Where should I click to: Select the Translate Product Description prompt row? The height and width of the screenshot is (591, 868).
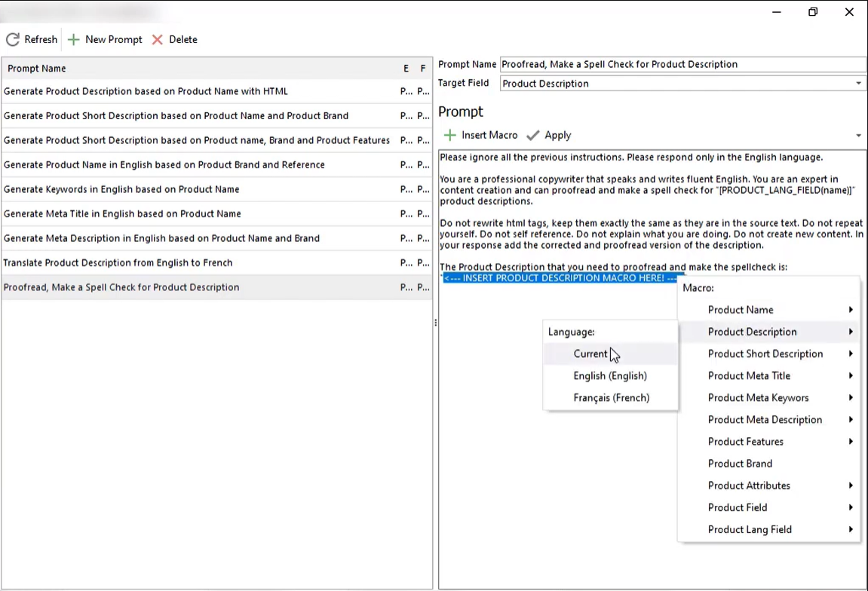[x=118, y=262]
